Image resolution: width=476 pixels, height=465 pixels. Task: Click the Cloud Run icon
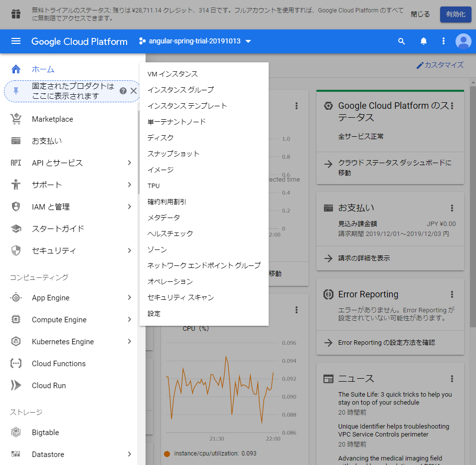pos(16,385)
